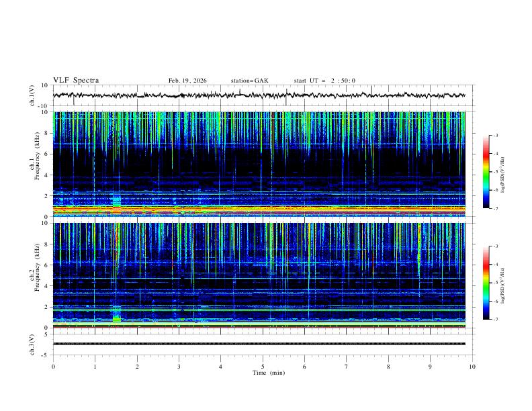Click the "6" kHz tick on ch.2 axis
Image resolution: width=532 pixels, height=411 pixels.
47,265
